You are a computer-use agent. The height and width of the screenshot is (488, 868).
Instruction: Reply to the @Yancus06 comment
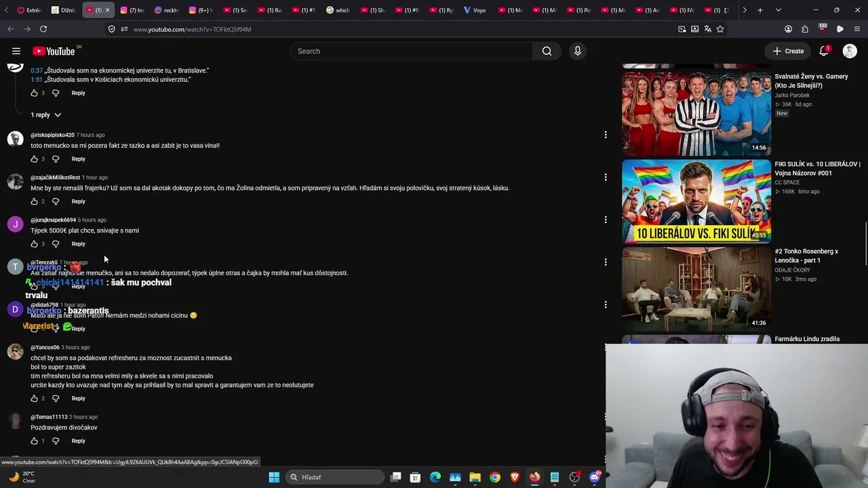[79, 399]
